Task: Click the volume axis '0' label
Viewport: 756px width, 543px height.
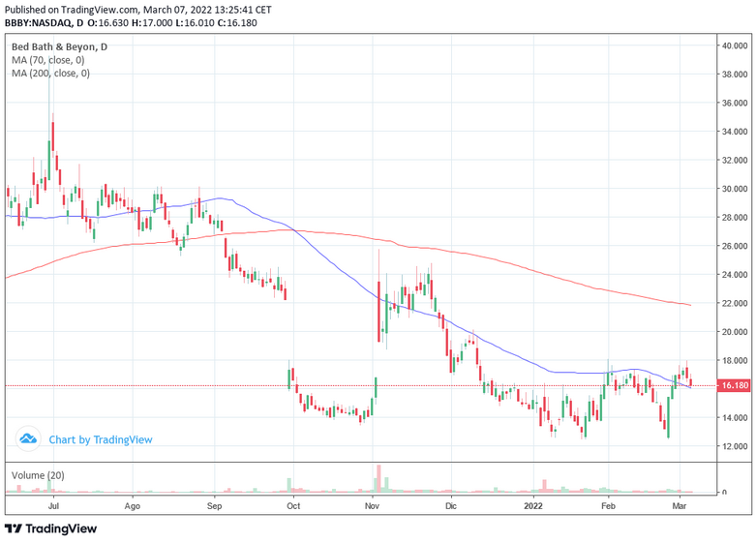Action: coord(724,493)
